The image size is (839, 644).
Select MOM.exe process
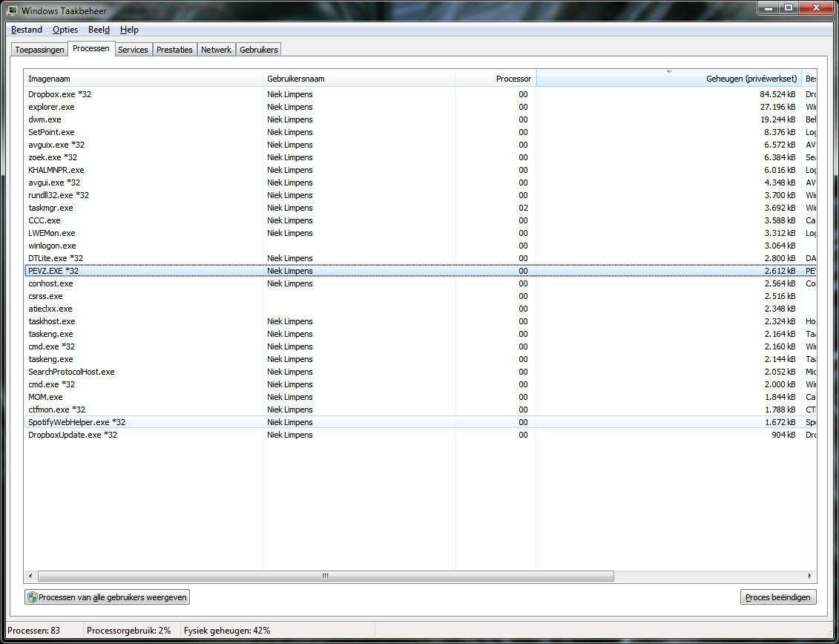421,397
